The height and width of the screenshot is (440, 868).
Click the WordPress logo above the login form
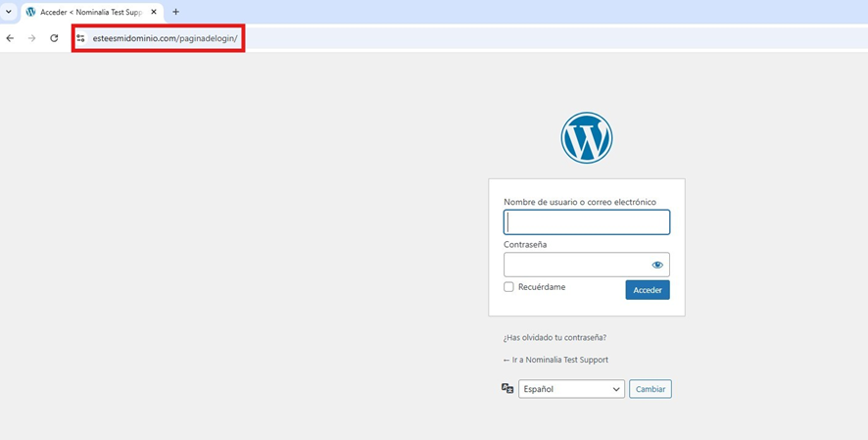click(586, 138)
